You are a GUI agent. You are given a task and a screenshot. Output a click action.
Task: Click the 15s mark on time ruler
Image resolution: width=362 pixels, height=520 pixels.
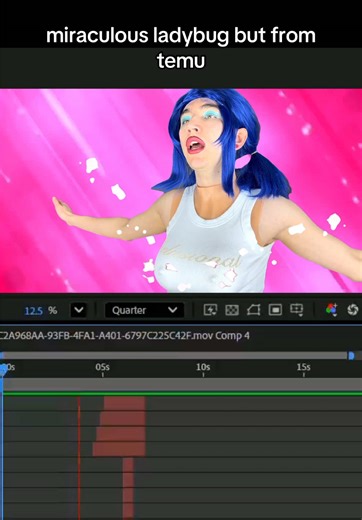pyautogui.click(x=304, y=367)
